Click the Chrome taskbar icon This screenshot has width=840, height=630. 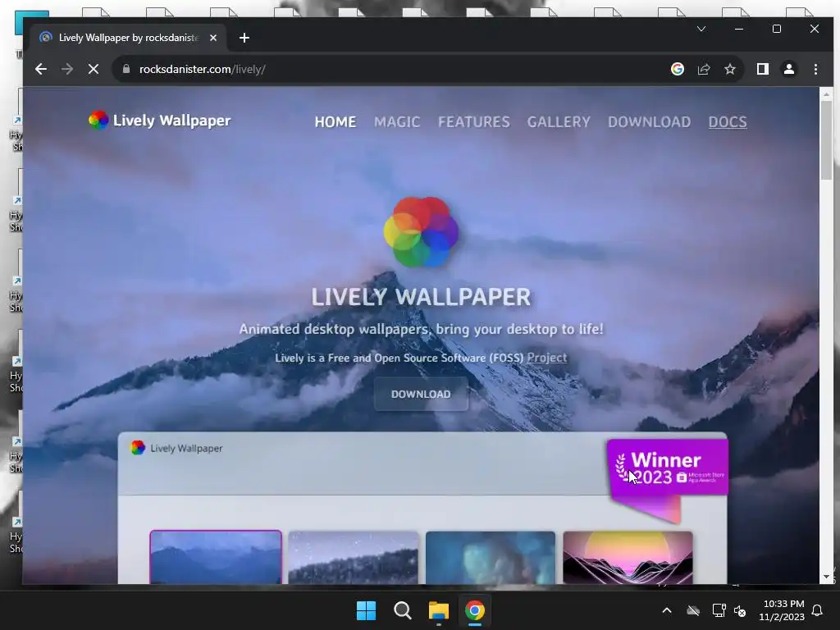click(475, 610)
